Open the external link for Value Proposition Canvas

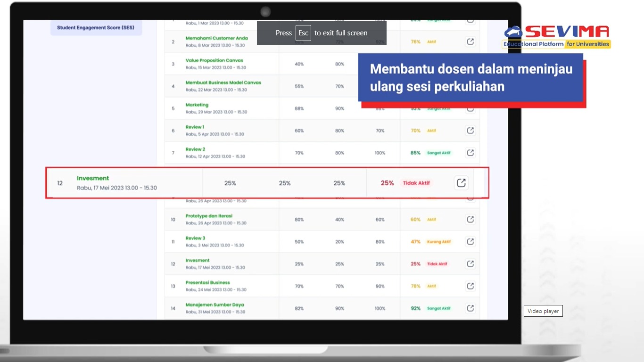click(x=470, y=64)
